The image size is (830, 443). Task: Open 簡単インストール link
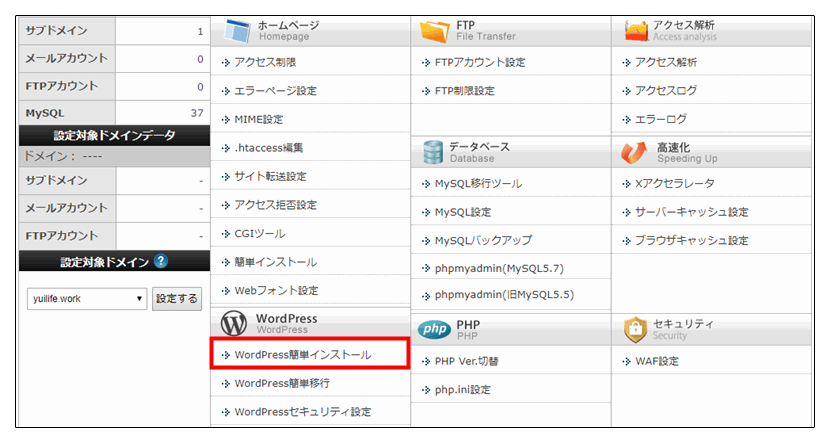tap(276, 263)
